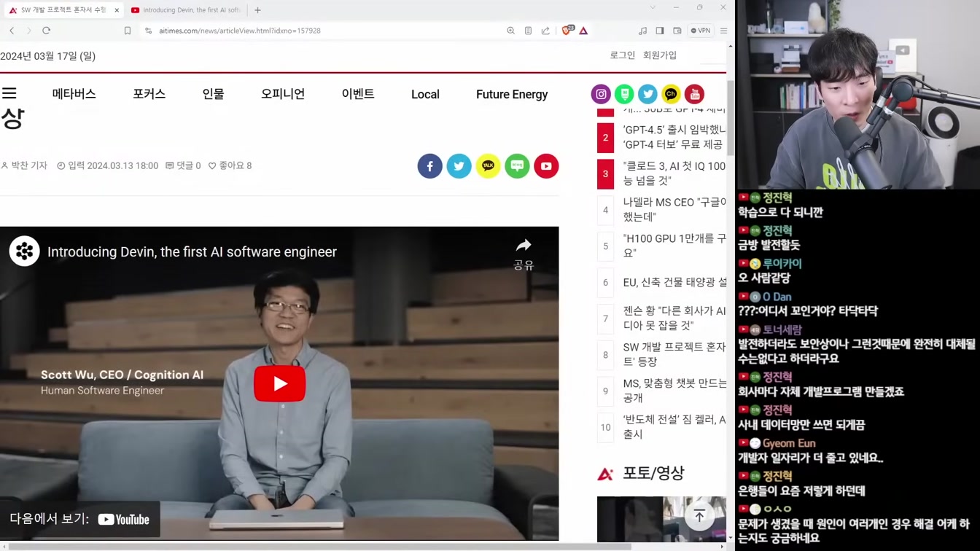Image resolution: width=980 pixels, height=551 pixels.
Task: Click the share page icon in address bar
Action: (545, 31)
